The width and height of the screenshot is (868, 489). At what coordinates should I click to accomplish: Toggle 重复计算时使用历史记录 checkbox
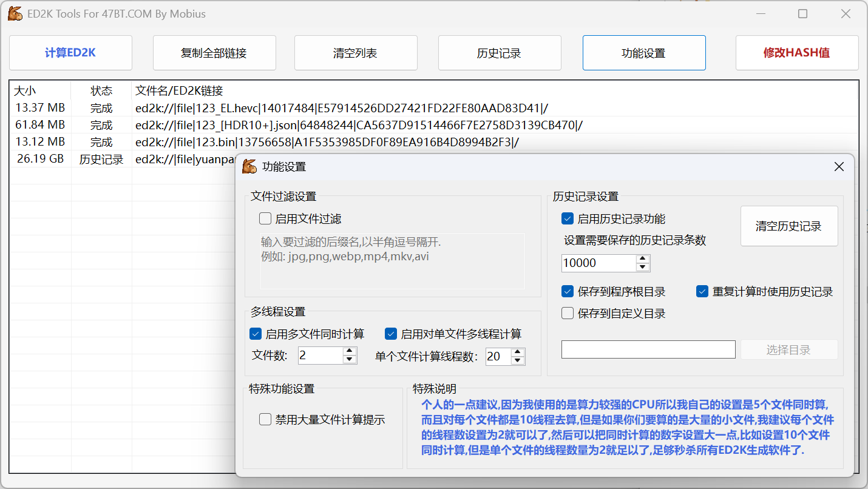tap(702, 292)
